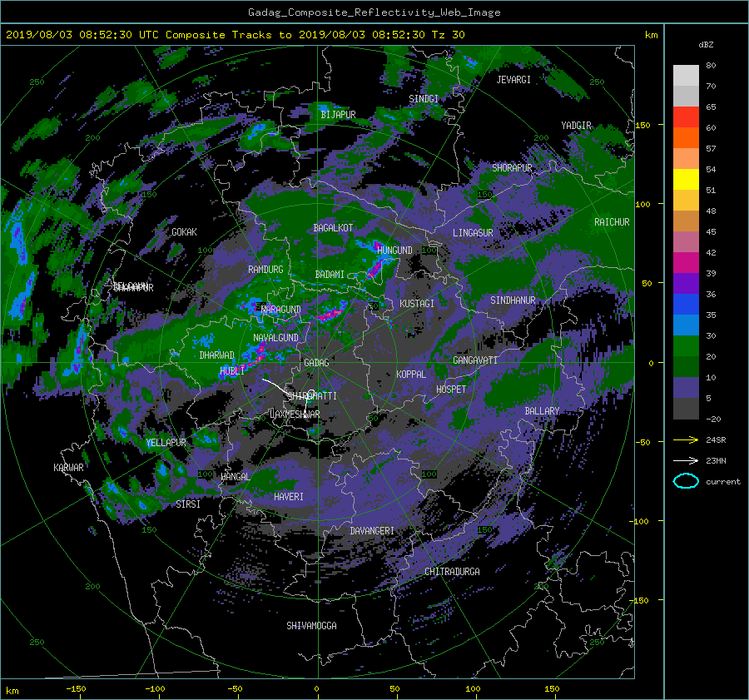The image size is (749, 700).
Task: Click the LINGASUR city label
Action: coord(473,233)
